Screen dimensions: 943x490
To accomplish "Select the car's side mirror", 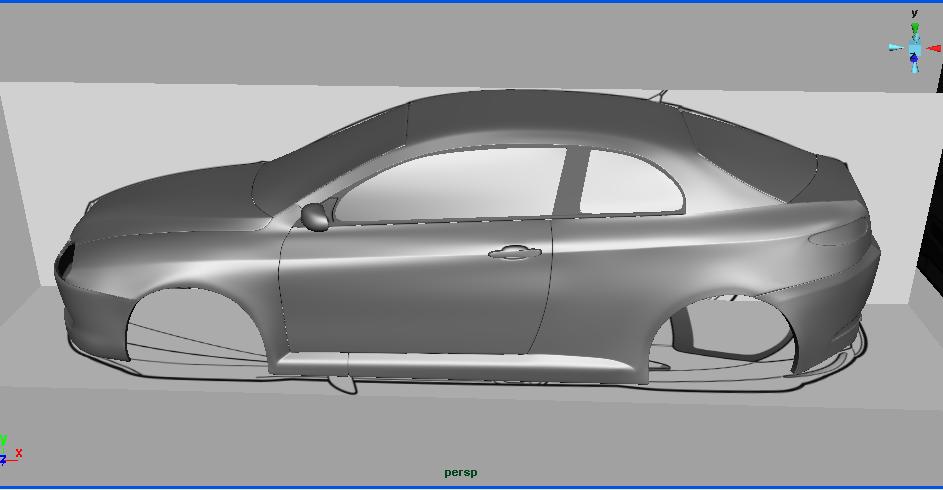I will coord(315,216).
